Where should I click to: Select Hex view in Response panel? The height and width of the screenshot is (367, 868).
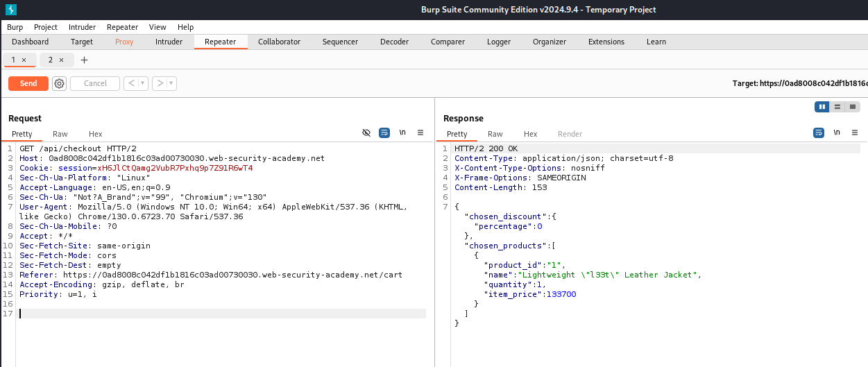tap(531, 134)
